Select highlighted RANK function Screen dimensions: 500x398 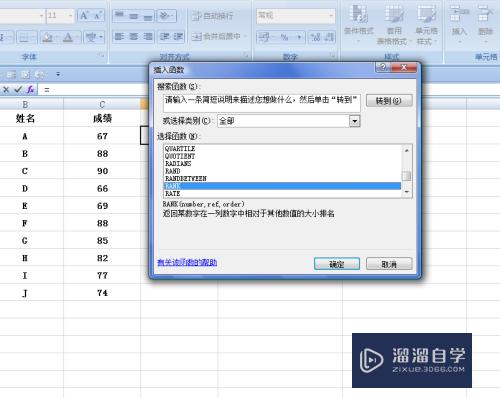point(283,186)
